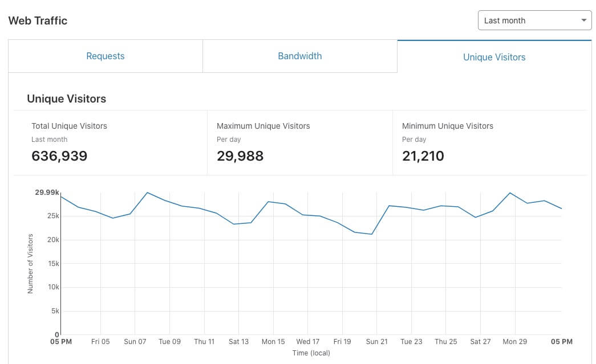596x364 pixels.
Task: Click the Fri 19 axis label
Action: [342, 341]
